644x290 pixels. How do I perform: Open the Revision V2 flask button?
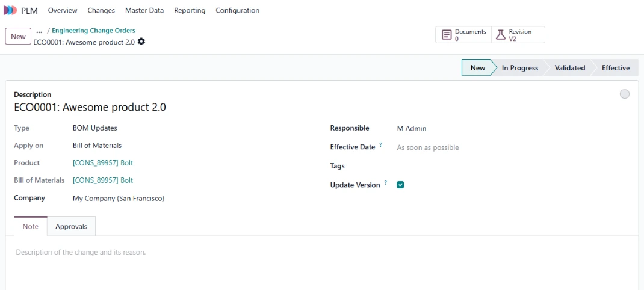pos(518,35)
